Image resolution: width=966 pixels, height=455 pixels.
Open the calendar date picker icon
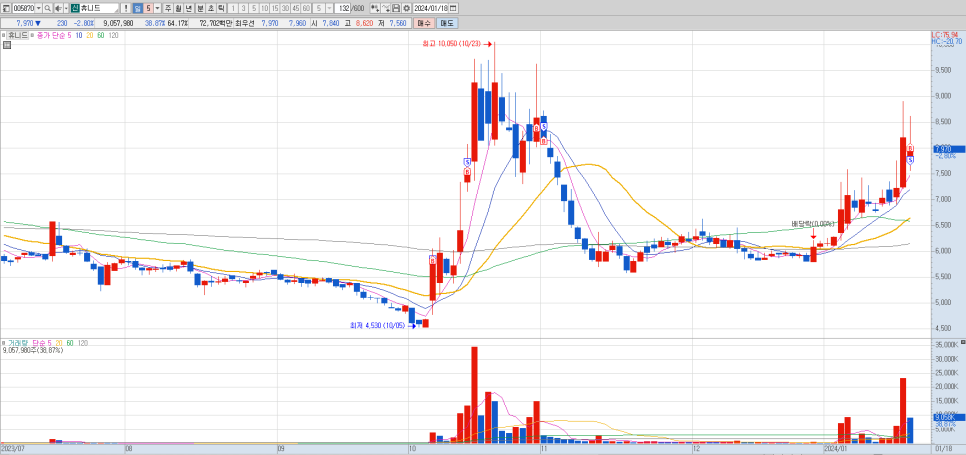pos(453,8)
